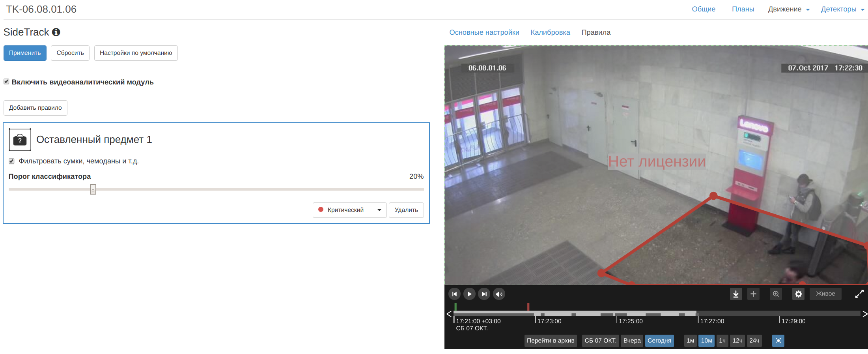
Task: Click the abandoned object suitcase icon
Action: (x=20, y=140)
